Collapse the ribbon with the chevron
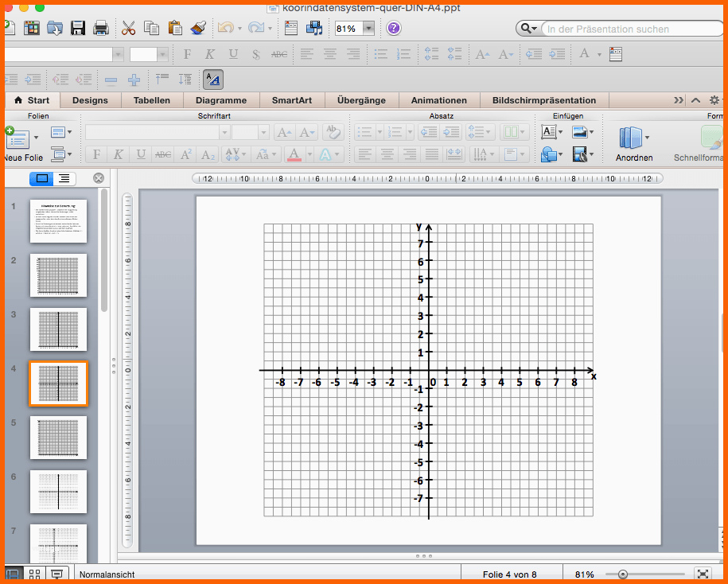Screen dimensions: 728x584 (695, 100)
